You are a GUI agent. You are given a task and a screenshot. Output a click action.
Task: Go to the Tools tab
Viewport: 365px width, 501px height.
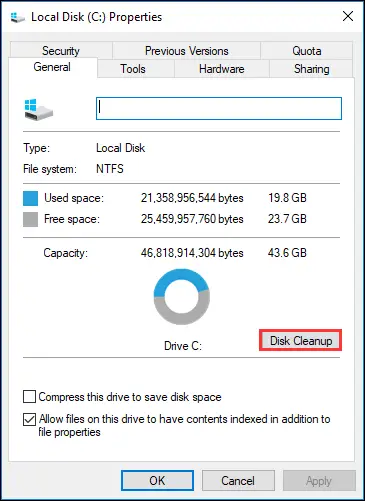tap(133, 69)
